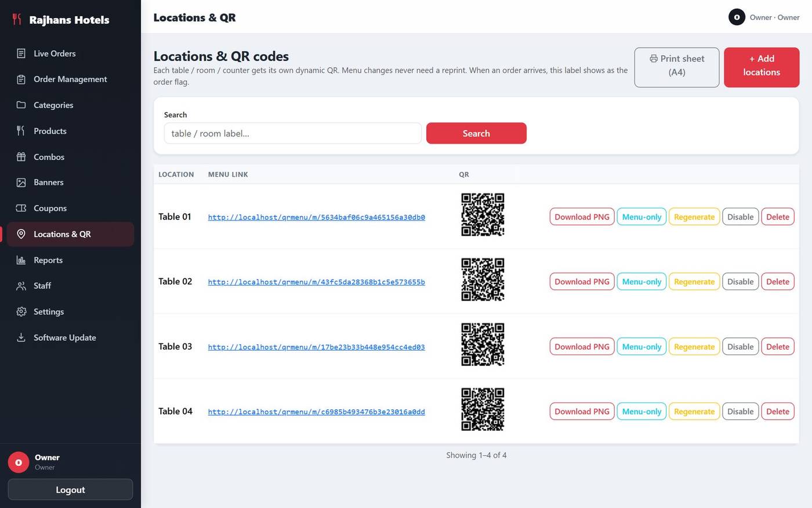The height and width of the screenshot is (508, 812).
Task: Regenerate the QR for Table 03
Action: pyautogui.click(x=694, y=347)
